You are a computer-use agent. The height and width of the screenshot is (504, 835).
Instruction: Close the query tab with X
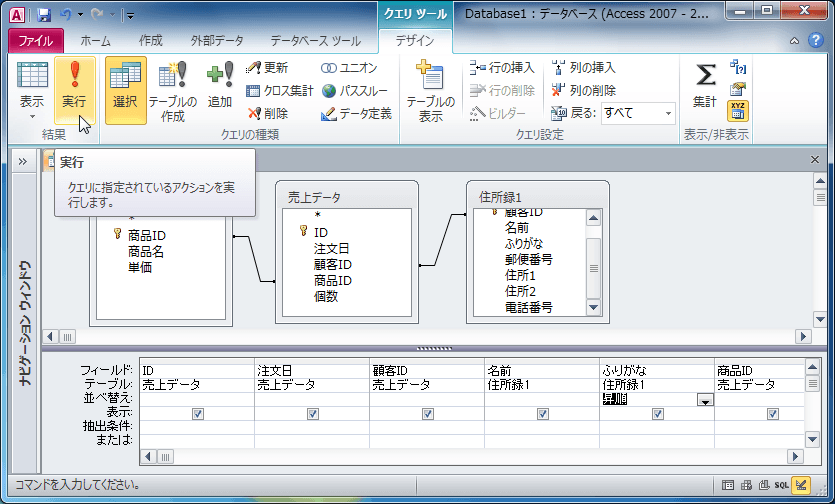[814, 159]
